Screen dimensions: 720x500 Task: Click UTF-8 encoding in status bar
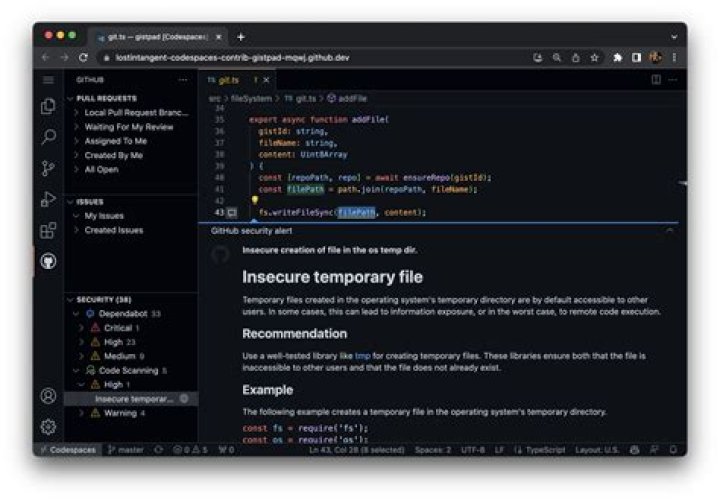pos(473,450)
